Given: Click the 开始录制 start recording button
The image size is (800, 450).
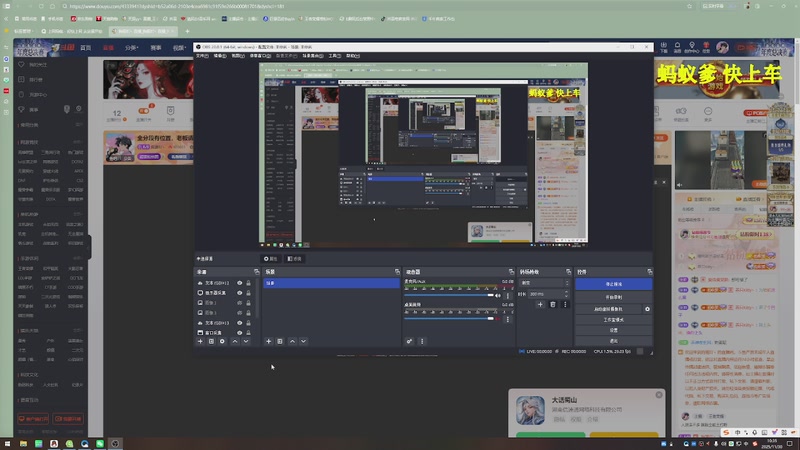Looking at the screenshot, I should (x=612, y=297).
